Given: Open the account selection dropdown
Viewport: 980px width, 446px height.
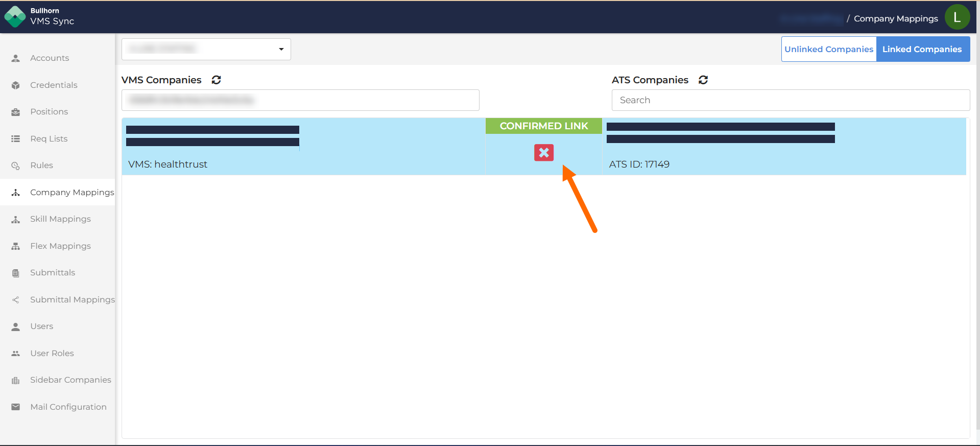Looking at the screenshot, I should 206,50.
